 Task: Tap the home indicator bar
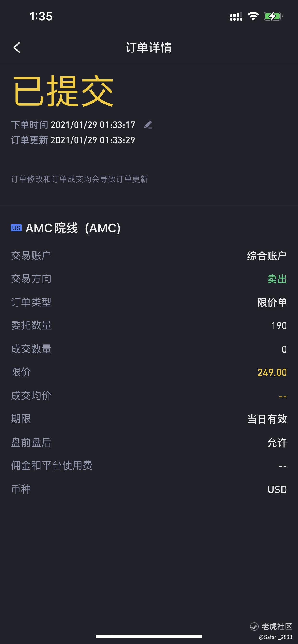(x=149, y=636)
